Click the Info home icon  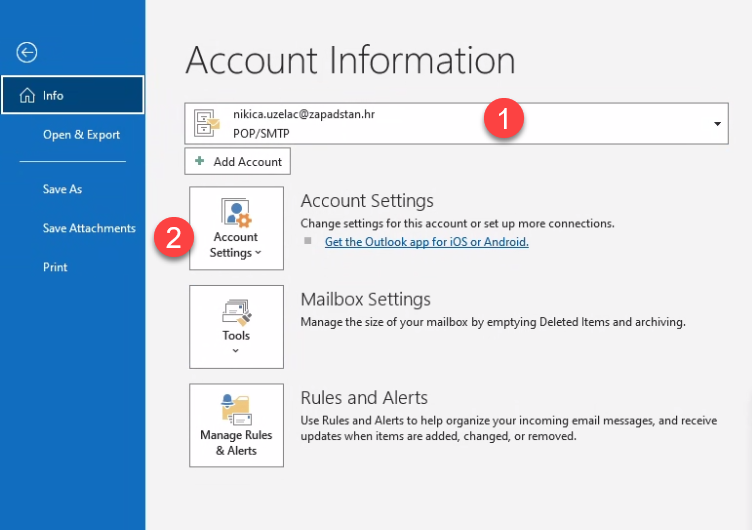pos(27,95)
